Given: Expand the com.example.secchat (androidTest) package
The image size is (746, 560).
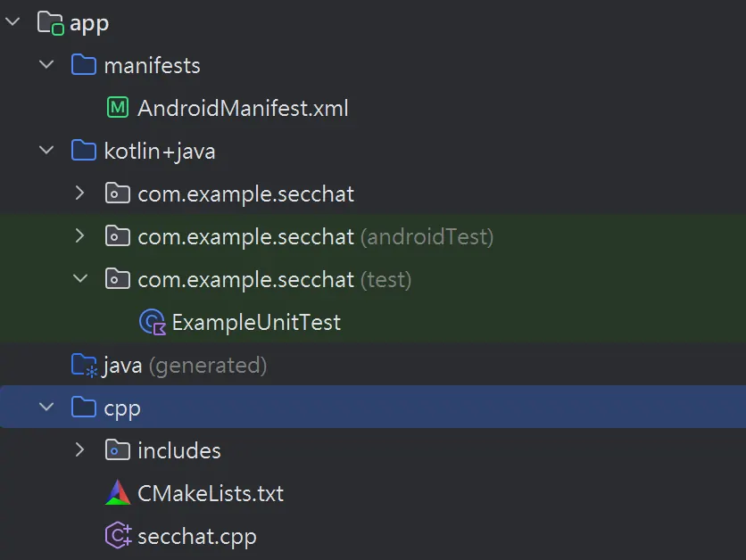Looking at the screenshot, I should click(x=80, y=235).
